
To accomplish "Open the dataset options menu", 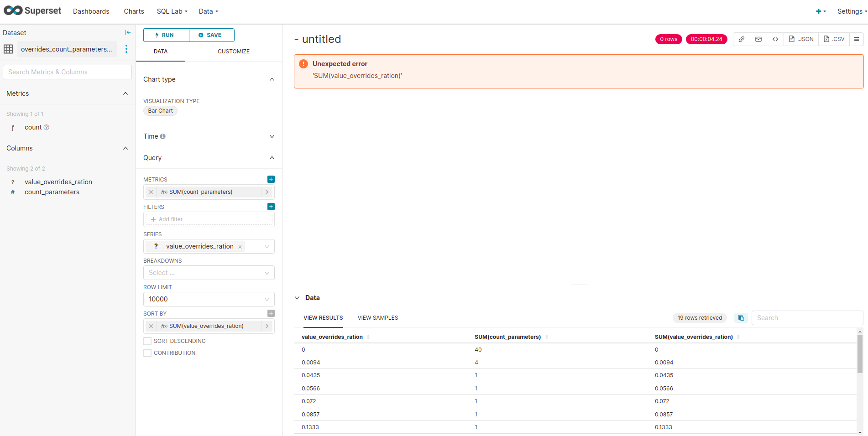I will coord(126,49).
